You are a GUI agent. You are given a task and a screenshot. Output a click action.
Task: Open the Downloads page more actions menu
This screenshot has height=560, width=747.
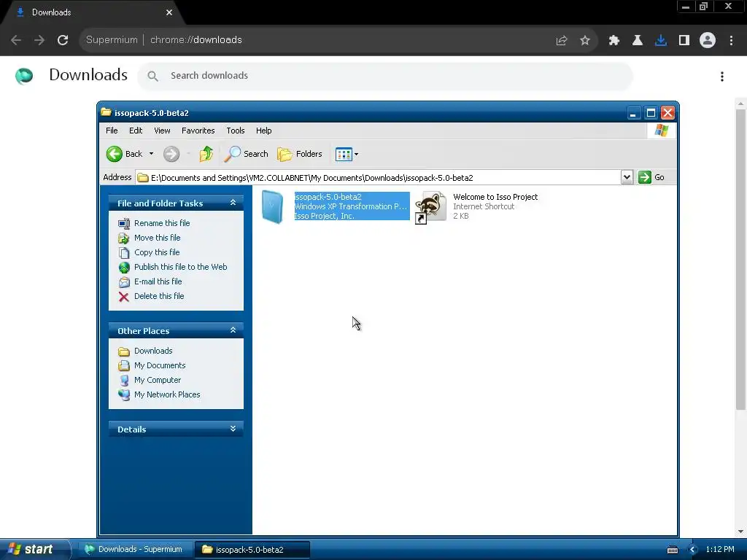point(722,77)
